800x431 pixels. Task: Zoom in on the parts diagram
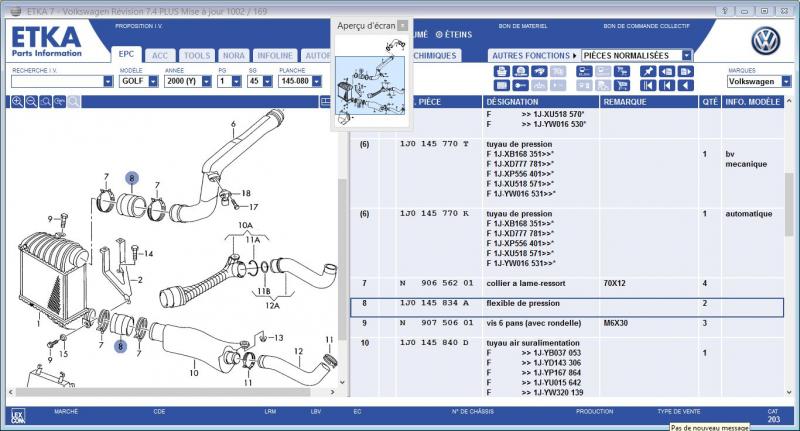coord(17,102)
